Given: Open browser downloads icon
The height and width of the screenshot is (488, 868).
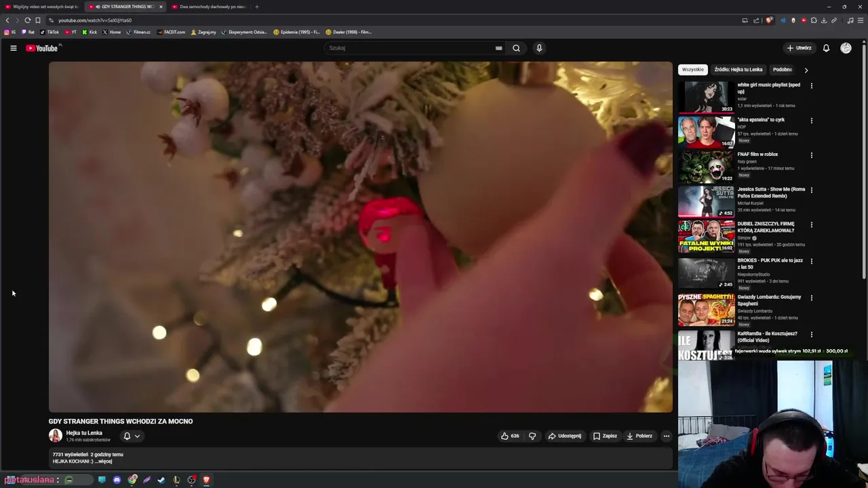Looking at the screenshot, I should [x=824, y=20].
